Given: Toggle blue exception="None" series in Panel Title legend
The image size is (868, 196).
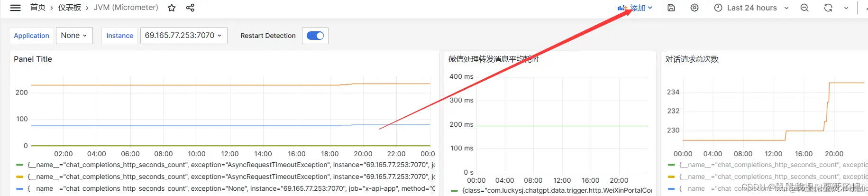Looking at the screenshot, I should 19,188.
